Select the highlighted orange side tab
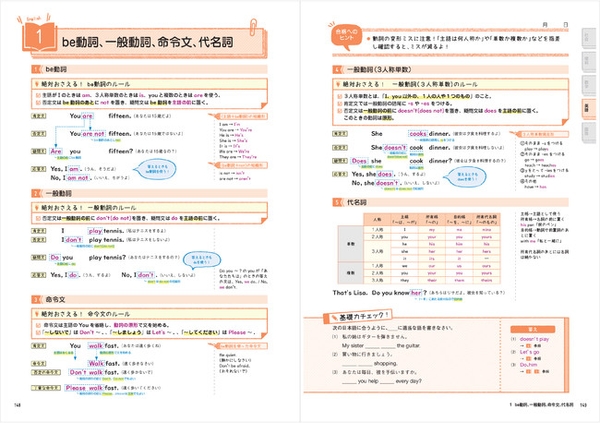 point(588,109)
